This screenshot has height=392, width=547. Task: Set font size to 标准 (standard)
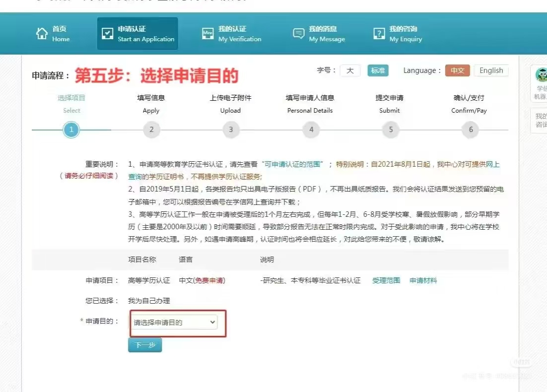pos(378,70)
